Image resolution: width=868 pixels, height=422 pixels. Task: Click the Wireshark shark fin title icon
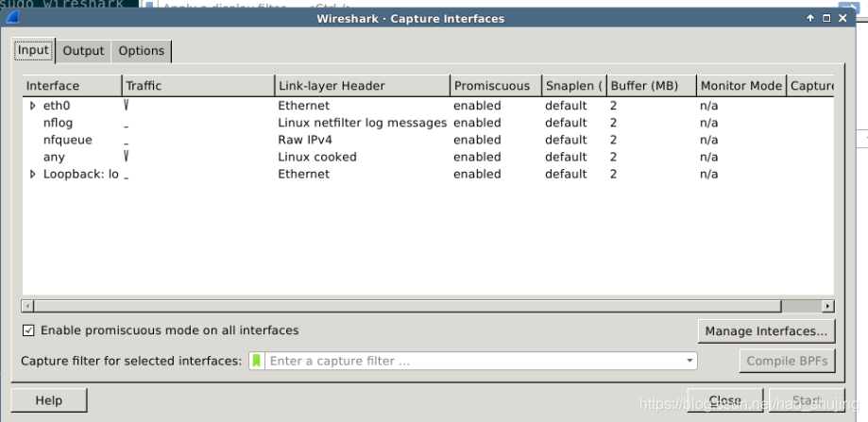click(12, 18)
